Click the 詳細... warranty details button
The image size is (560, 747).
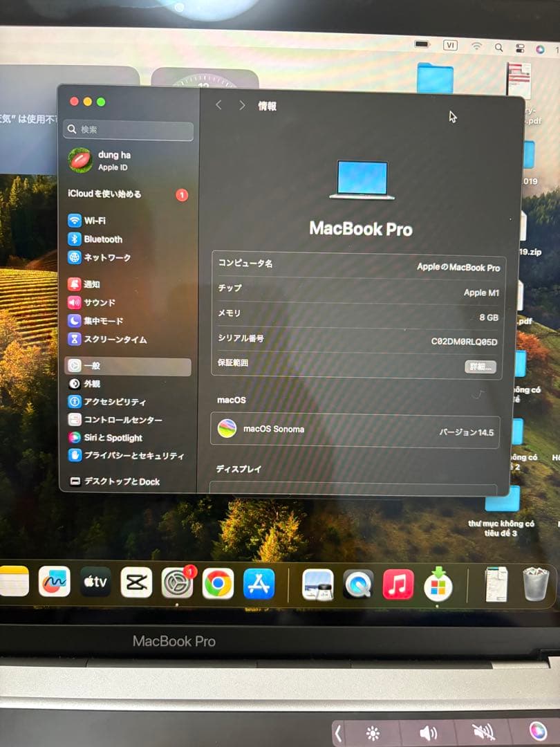pos(481,367)
